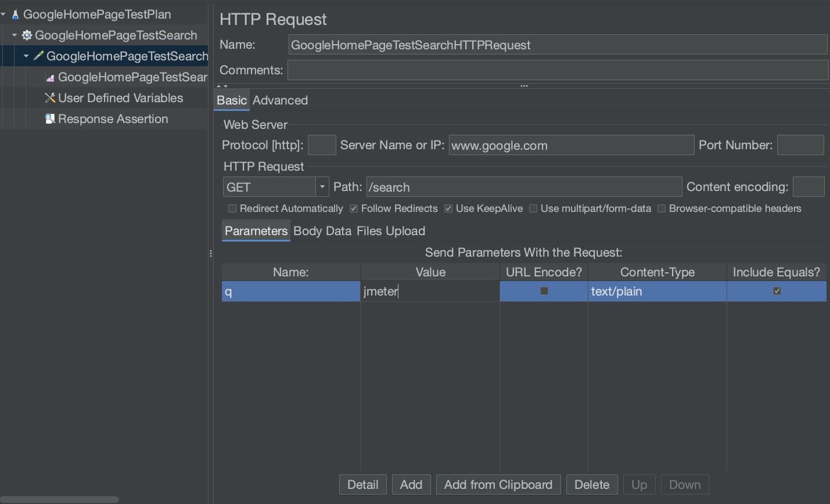Click the Response Assertion magnifier icon

(x=50, y=119)
